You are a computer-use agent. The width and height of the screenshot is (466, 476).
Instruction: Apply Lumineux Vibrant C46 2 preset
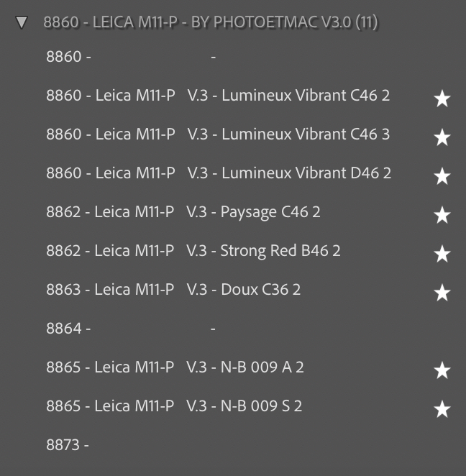(218, 95)
